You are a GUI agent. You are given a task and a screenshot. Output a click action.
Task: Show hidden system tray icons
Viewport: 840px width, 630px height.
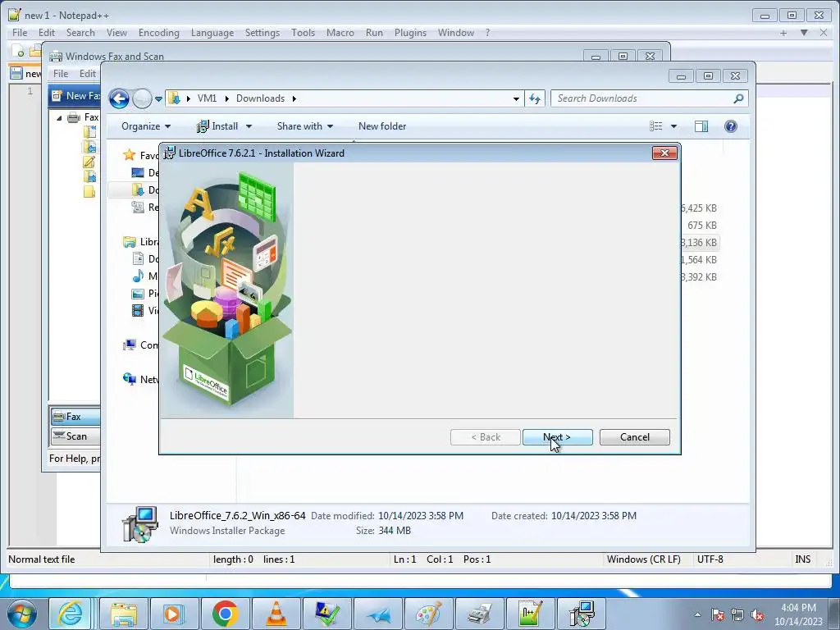pyautogui.click(x=697, y=614)
